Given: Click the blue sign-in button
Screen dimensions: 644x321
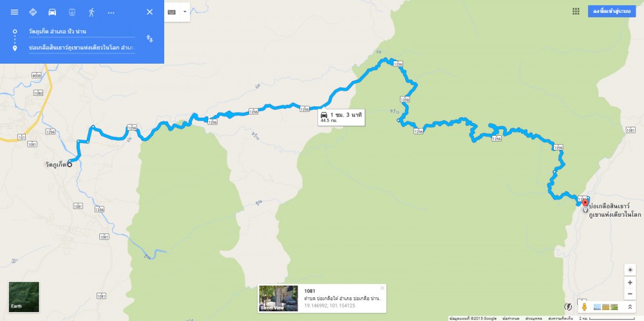Looking at the screenshot, I should [x=612, y=12].
